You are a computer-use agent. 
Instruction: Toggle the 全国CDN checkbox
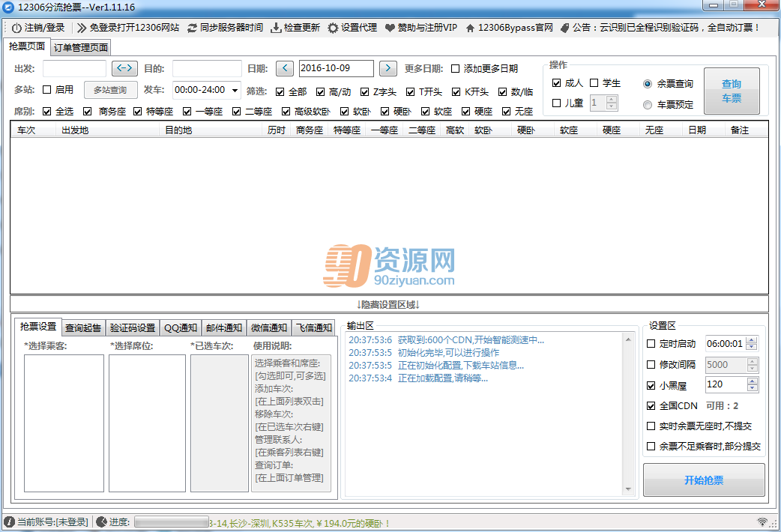(651, 406)
